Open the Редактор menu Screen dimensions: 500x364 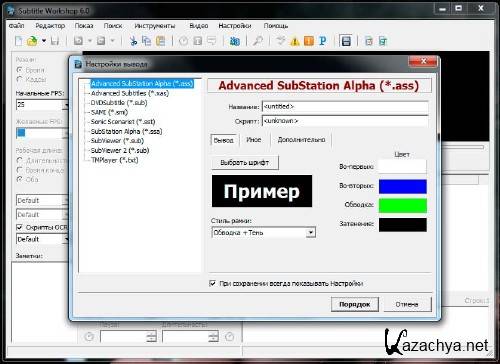pos(50,26)
